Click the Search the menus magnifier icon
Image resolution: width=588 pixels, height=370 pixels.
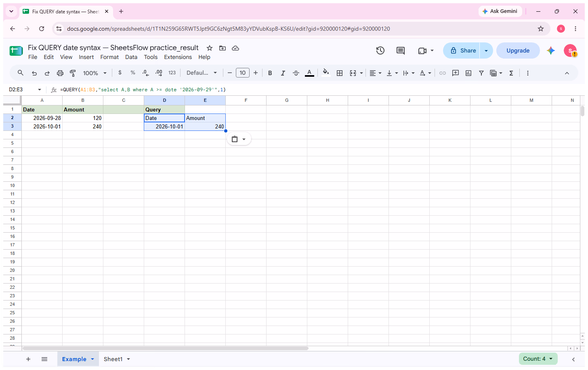click(21, 73)
